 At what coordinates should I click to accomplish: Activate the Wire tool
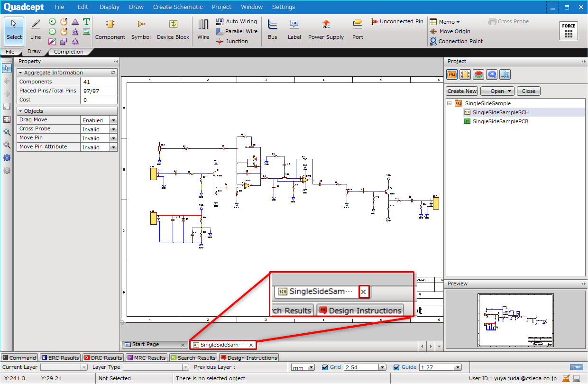[x=203, y=29]
